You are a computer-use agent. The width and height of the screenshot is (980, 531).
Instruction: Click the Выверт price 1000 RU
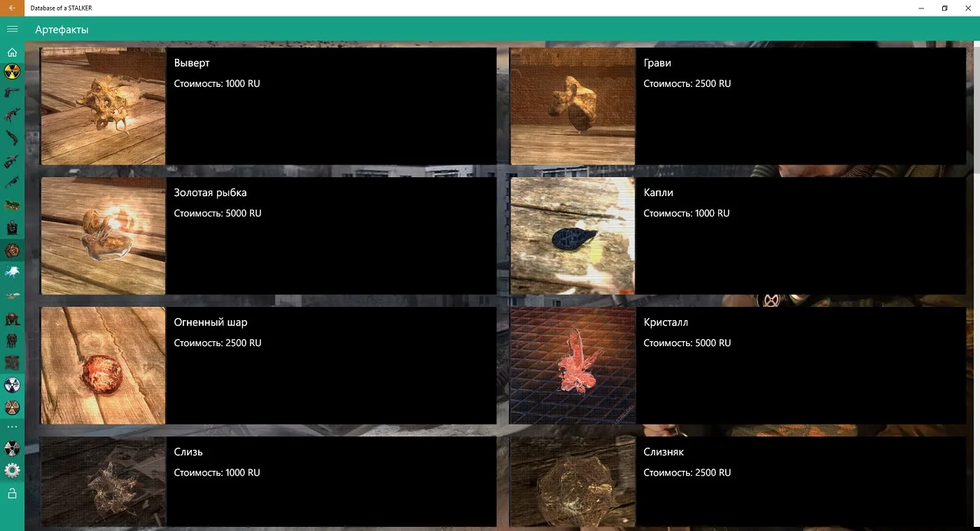[217, 83]
